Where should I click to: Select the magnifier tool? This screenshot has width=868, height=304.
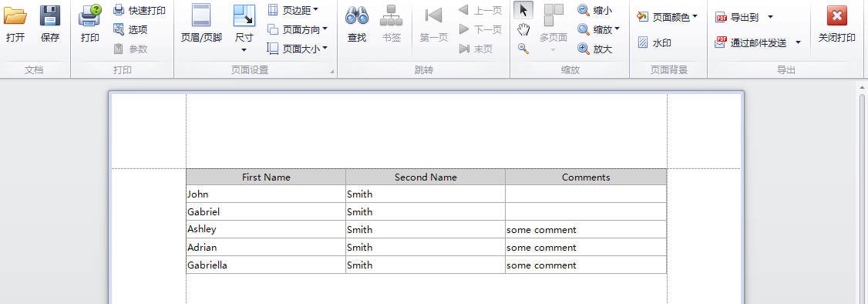[x=523, y=48]
